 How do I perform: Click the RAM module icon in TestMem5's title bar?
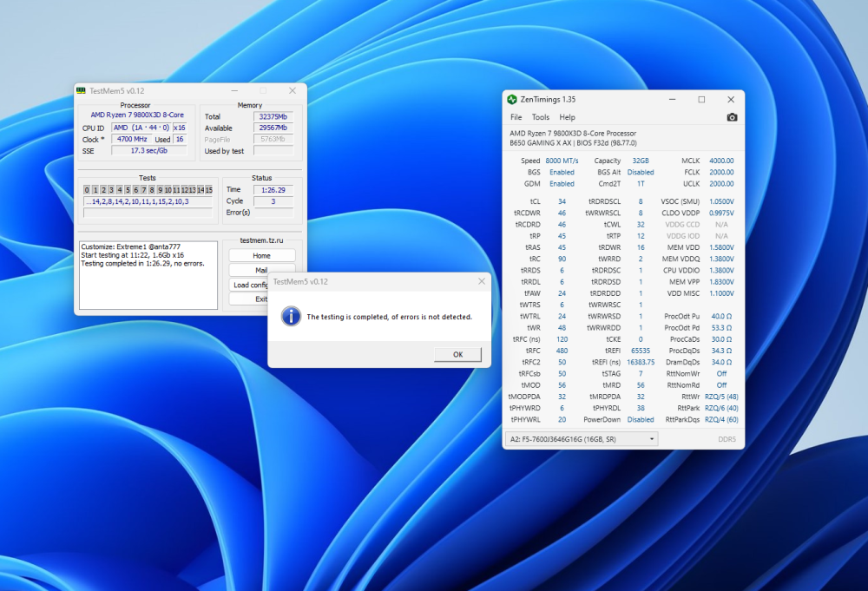82,90
